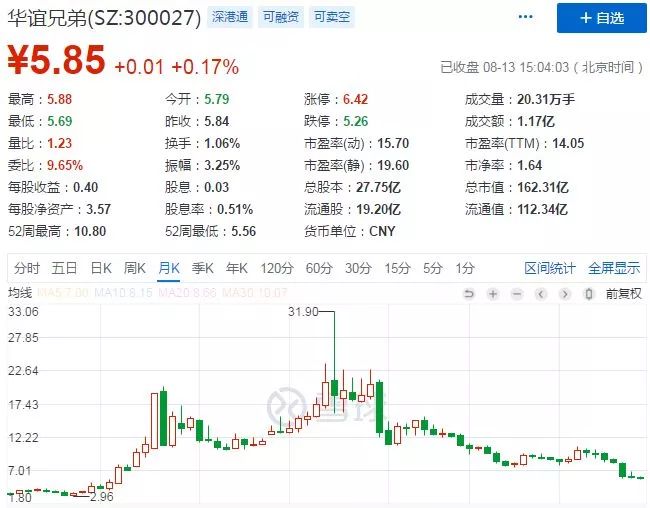Viewport: 650px width, 508px height.
Task: Open 全屏显示 fullscreen view
Action: (614, 268)
